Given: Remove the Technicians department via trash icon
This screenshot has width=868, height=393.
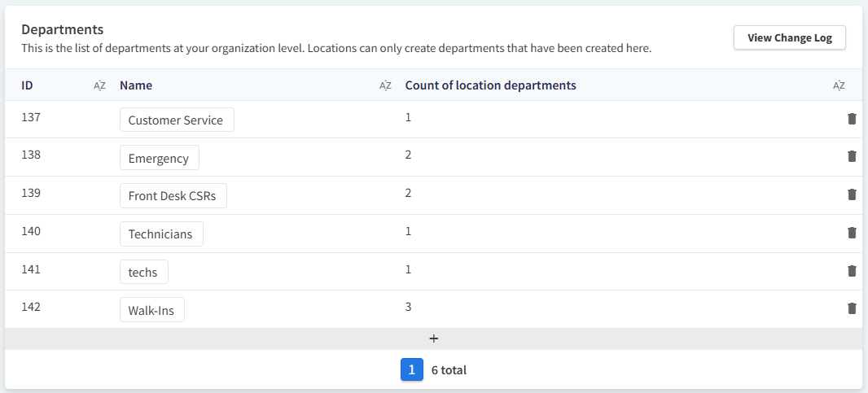Looking at the screenshot, I should point(852,233).
